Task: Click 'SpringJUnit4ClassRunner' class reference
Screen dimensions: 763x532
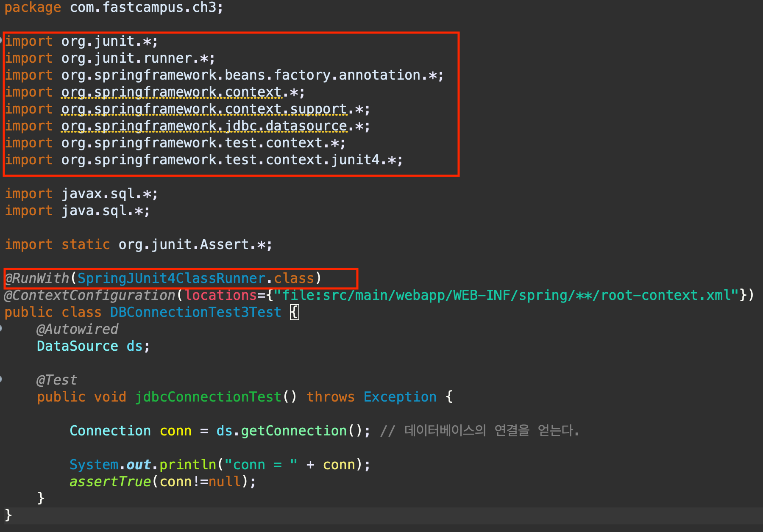Action: 171,279
